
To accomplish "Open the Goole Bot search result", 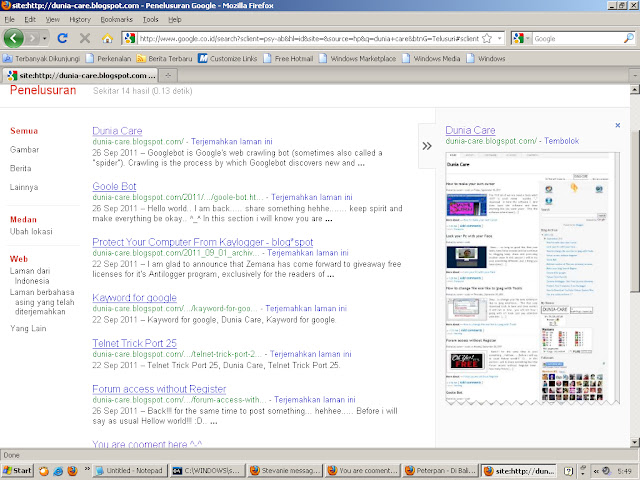I will (114, 187).
